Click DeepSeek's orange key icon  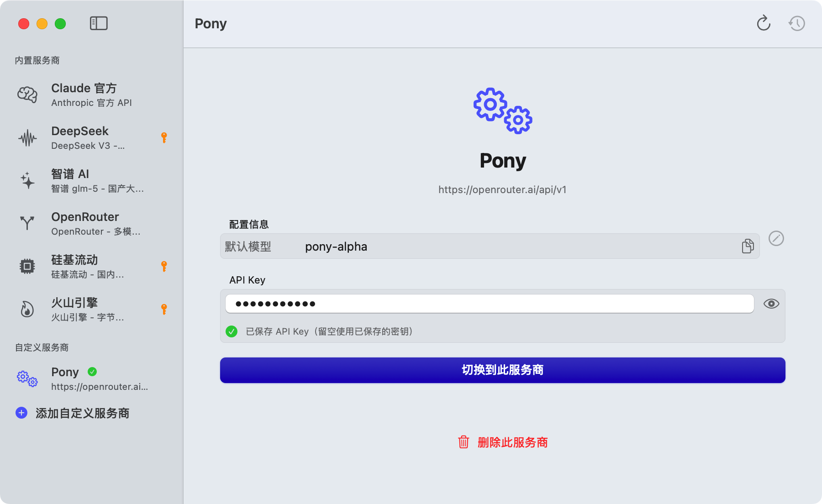[164, 137]
